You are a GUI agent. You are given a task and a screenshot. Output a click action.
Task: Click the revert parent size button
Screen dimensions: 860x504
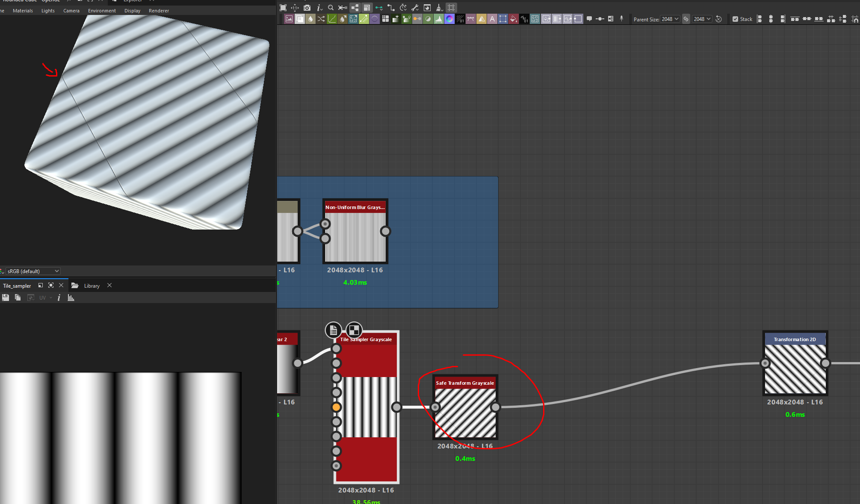(718, 19)
